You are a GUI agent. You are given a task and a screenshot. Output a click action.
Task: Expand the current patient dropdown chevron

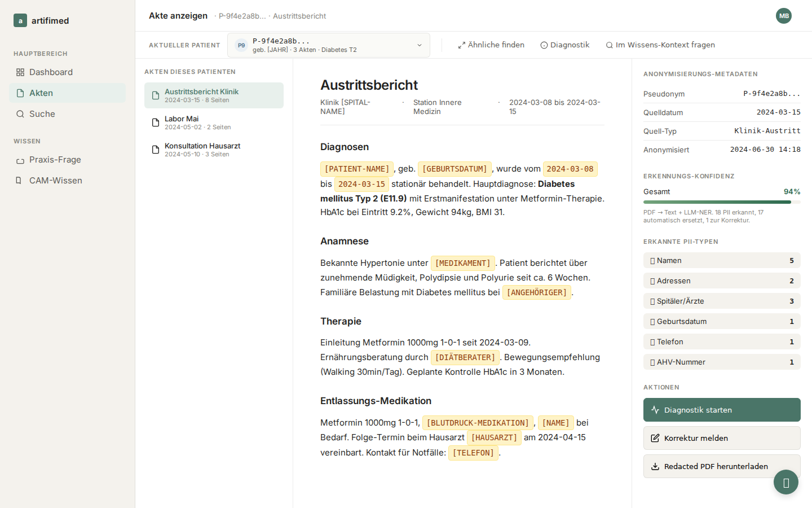pyautogui.click(x=420, y=45)
